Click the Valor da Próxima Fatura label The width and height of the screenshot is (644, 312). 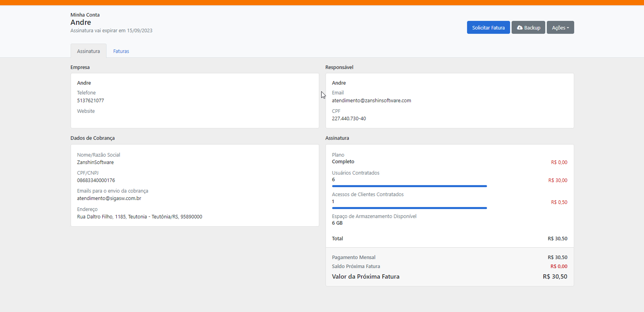click(x=365, y=277)
